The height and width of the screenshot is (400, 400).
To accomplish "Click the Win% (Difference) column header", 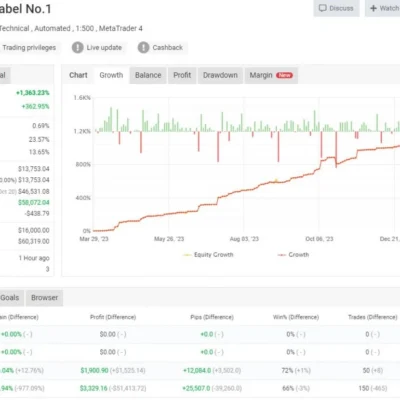I will [296, 317].
